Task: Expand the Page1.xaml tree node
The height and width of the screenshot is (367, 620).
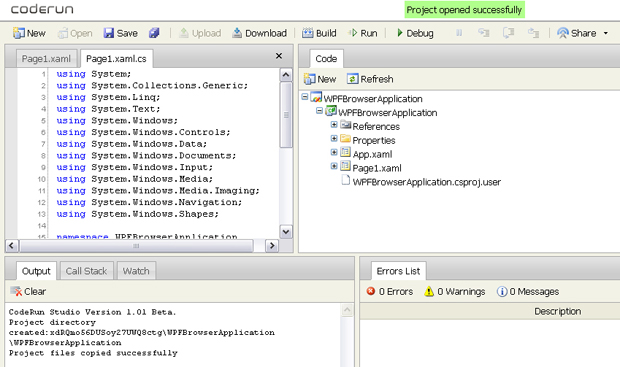Action: pos(334,166)
